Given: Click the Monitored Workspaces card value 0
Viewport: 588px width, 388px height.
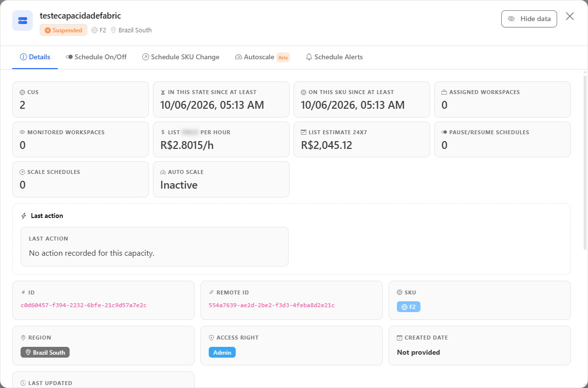Looking at the screenshot, I should click(23, 145).
